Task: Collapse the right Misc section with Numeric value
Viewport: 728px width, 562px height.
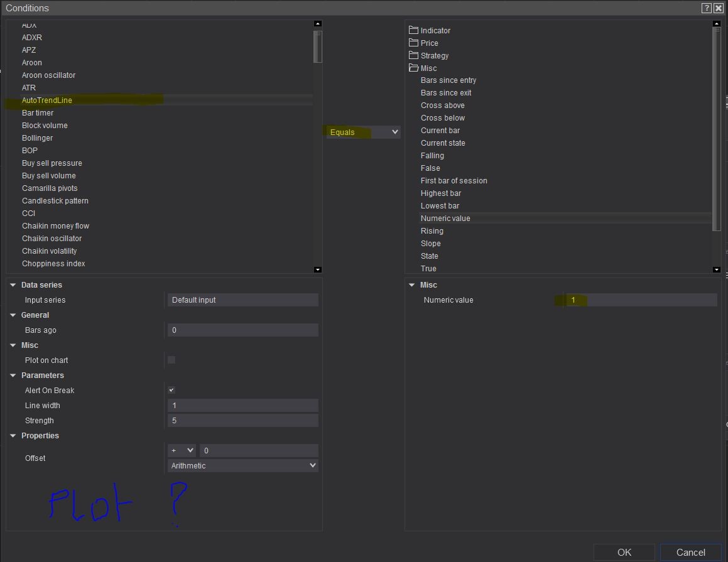Action: point(412,285)
